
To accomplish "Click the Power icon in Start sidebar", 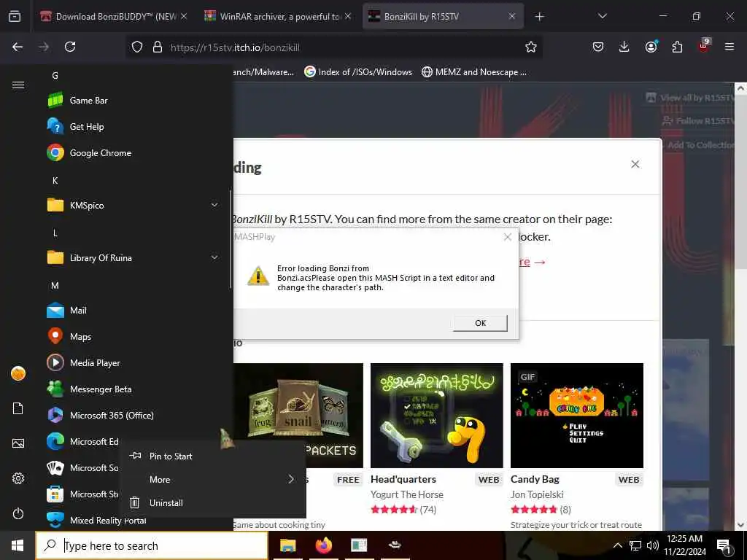I will [18, 513].
